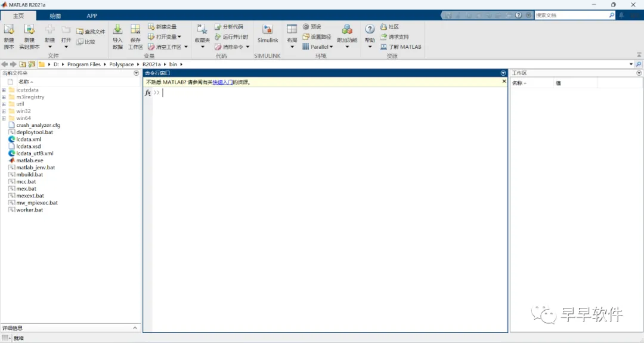Open 预设 (Preferences)

click(x=312, y=27)
